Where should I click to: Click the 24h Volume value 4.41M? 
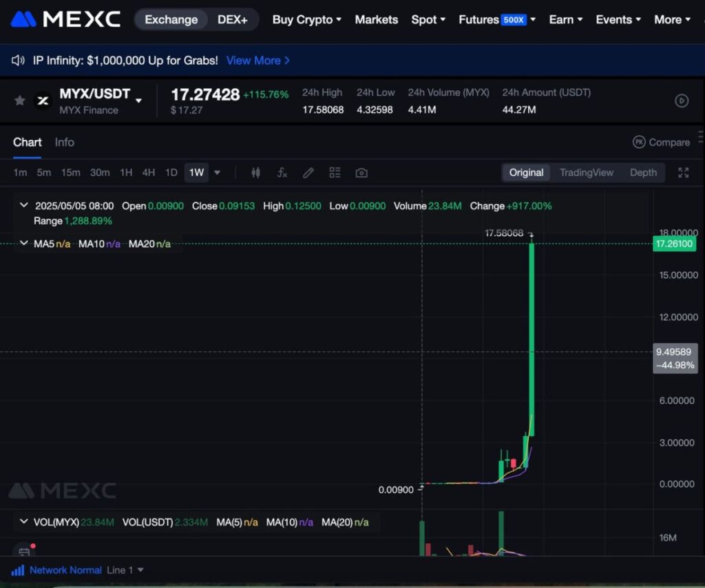(x=422, y=109)
